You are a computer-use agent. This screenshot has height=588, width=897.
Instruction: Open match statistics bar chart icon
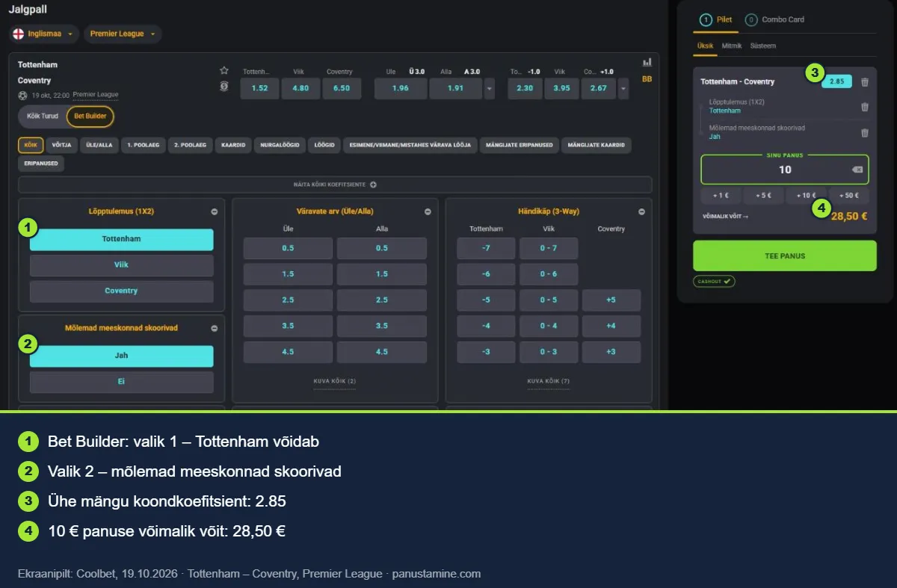(x=647, y=62)
